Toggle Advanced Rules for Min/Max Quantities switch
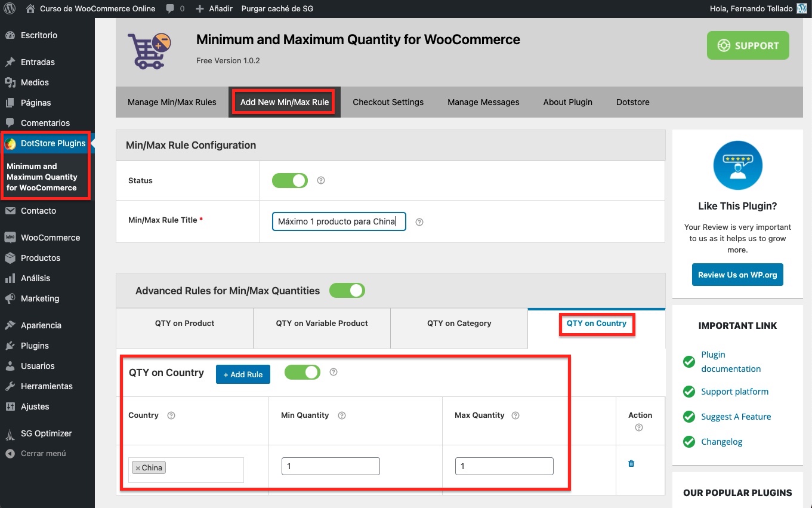The width and height of the screenshot is (812, 508). [x=347, y=291]
